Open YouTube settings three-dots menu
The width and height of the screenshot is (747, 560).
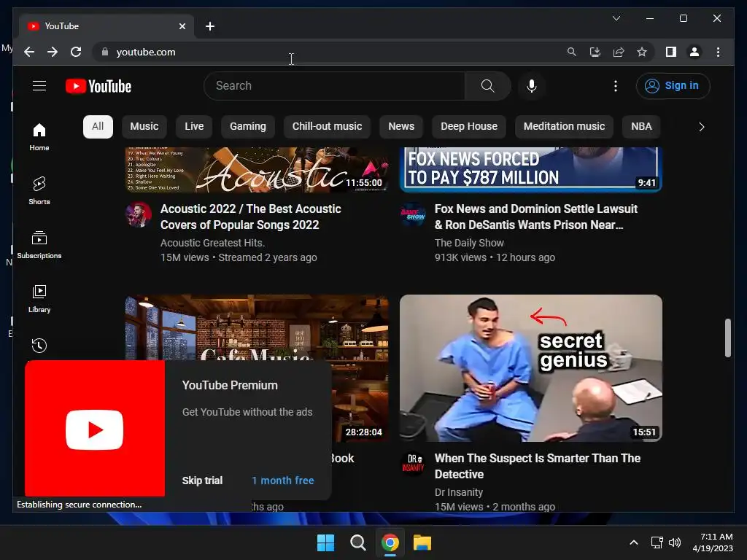click(616, 86)
